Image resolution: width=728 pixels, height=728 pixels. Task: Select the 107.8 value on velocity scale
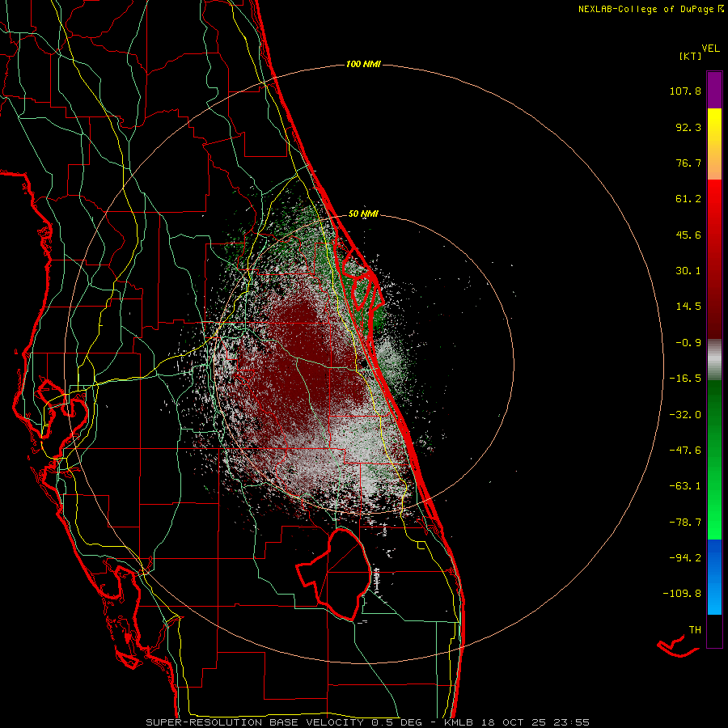685,91
